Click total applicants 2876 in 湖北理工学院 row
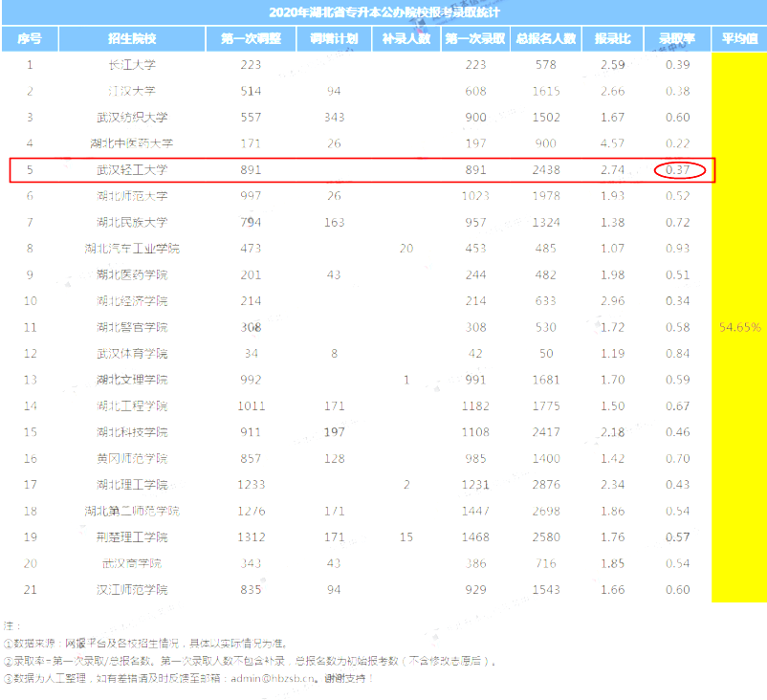This screenshot has height=700, width=767. coord(546,485)
